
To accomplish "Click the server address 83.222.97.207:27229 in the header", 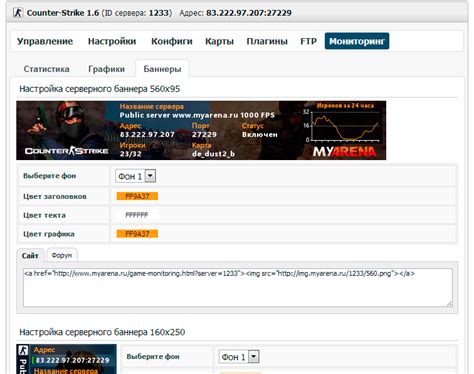I will [249, 13].
